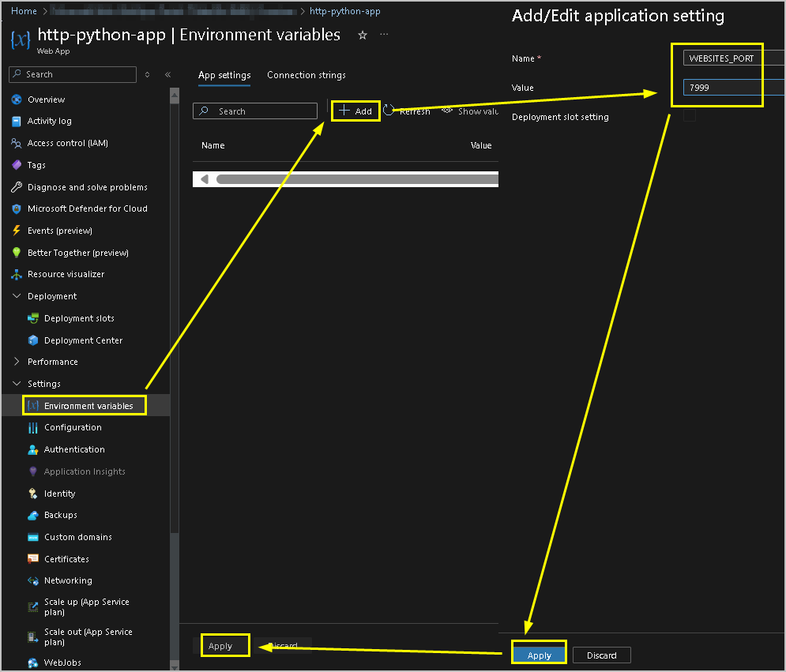Apply changes on the Environment variables page

220,646
